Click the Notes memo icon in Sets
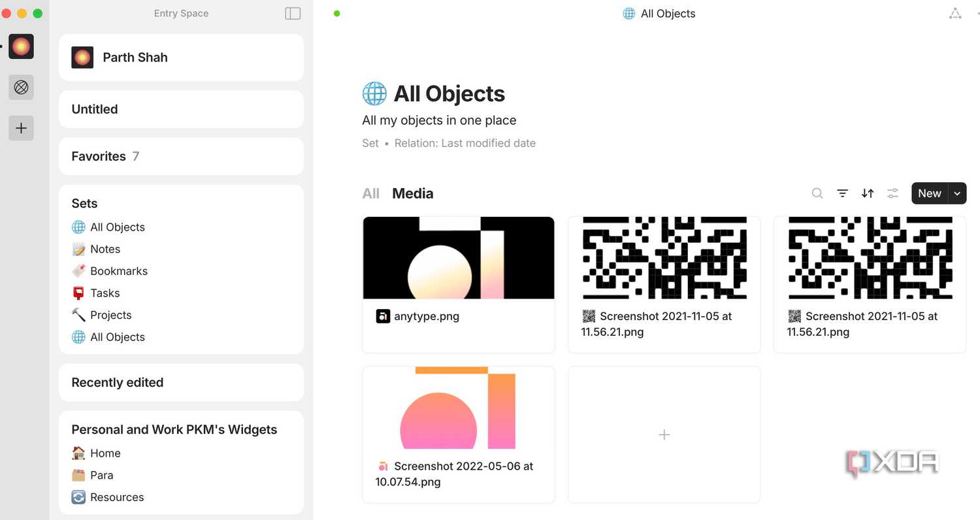 78,249
